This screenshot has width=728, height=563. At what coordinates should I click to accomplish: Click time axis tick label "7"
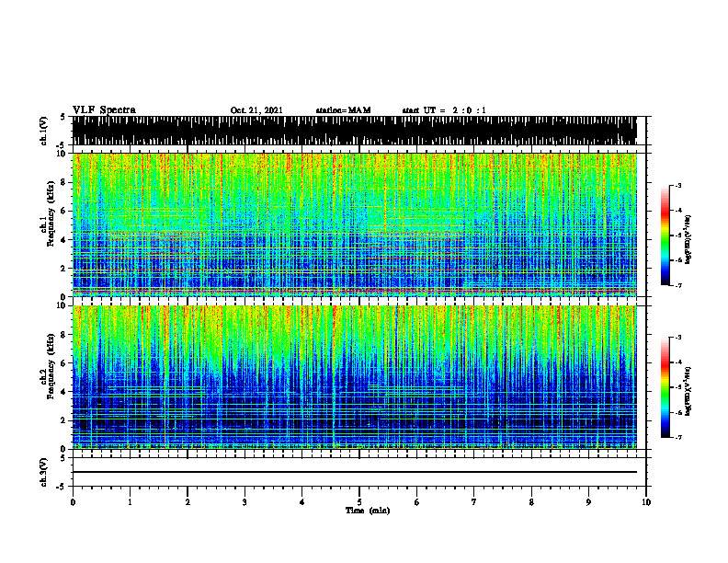(x=474, y=502)
